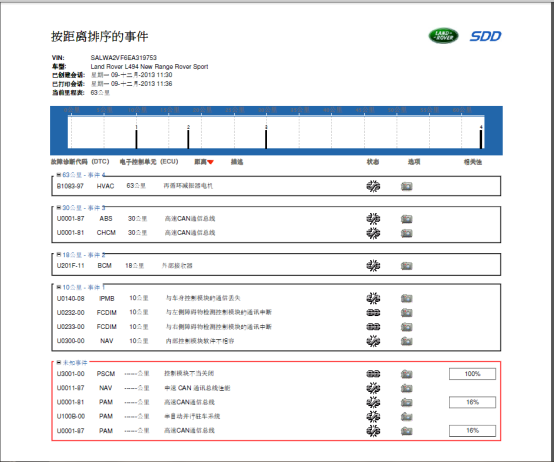Click the 100% relevance bar for U3001-00
This screenshot has height=462, width=554.
(x=472, y=374)
